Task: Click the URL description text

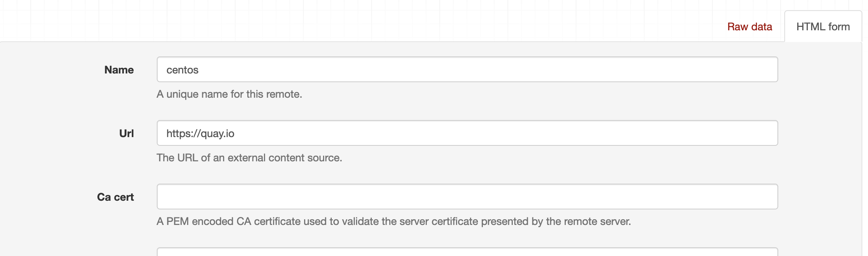Action: click(x=249, y=158)
